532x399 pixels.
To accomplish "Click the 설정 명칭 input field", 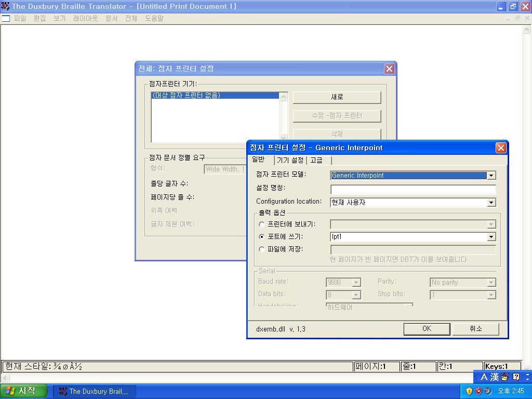I will (413, 189).
